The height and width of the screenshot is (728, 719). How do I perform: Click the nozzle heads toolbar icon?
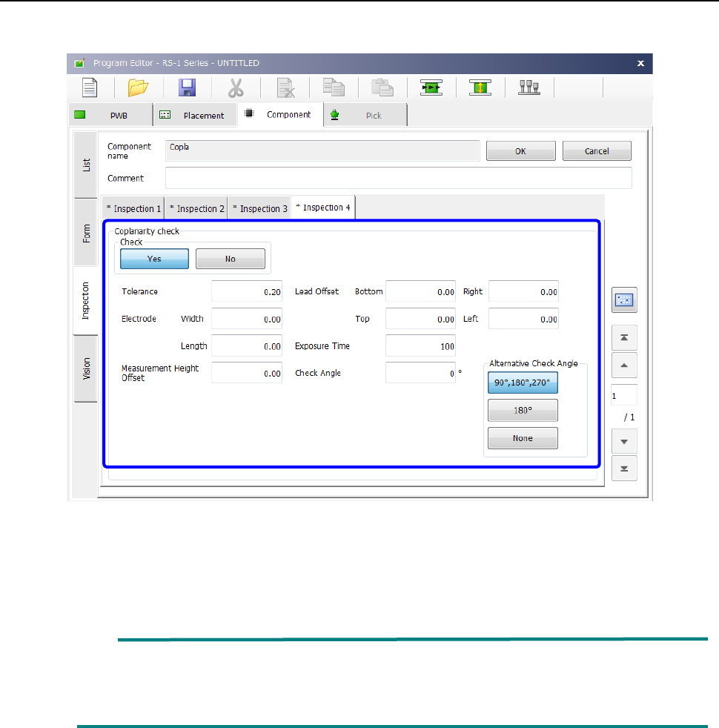tap(529, 87)
